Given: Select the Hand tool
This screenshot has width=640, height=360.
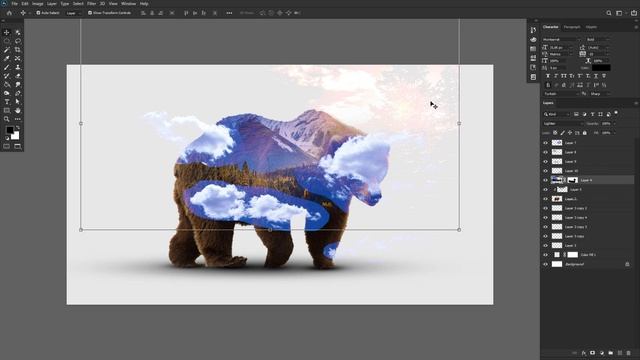Looking at the screenshot, I should (18, 111).
